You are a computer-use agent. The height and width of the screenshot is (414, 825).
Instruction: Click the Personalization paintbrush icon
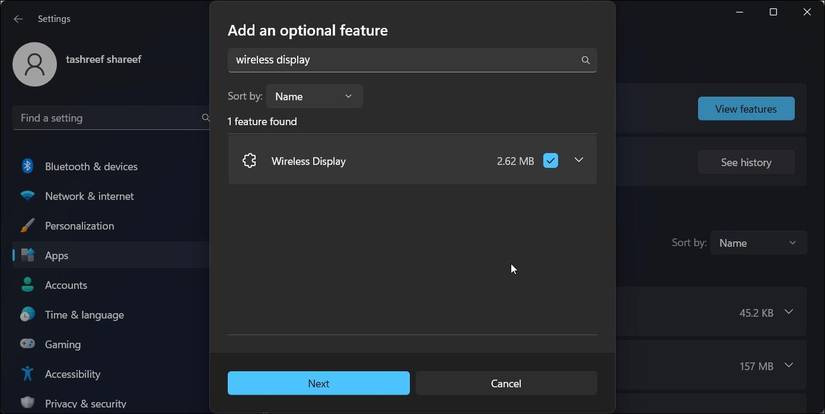28,226
